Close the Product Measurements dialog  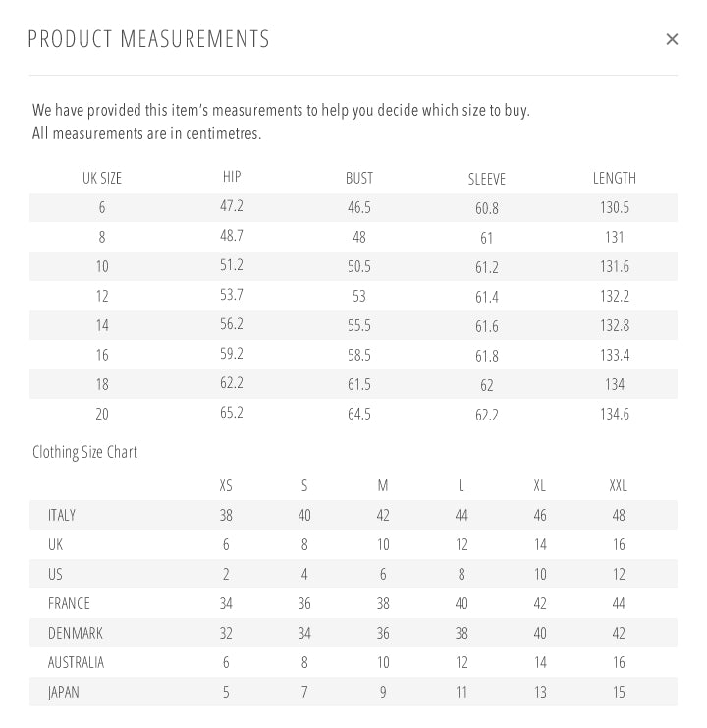pos(672,39)
